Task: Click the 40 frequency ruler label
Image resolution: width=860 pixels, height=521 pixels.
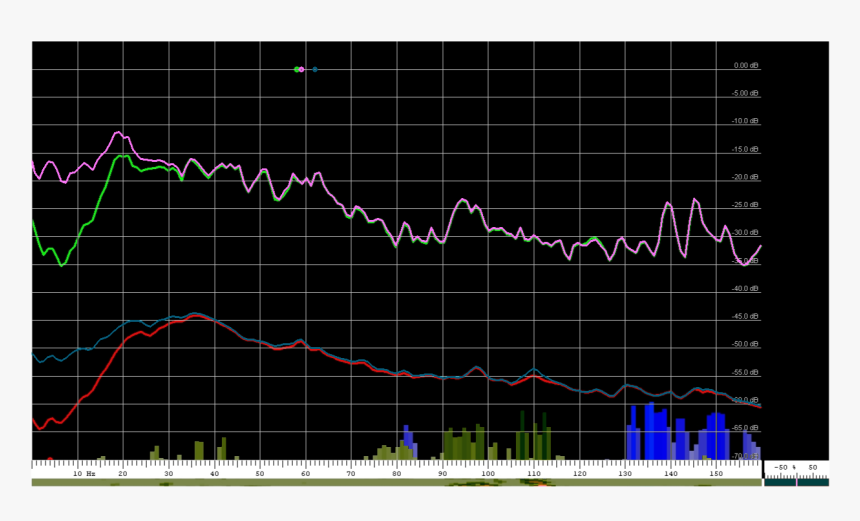Action: point(214,473)
